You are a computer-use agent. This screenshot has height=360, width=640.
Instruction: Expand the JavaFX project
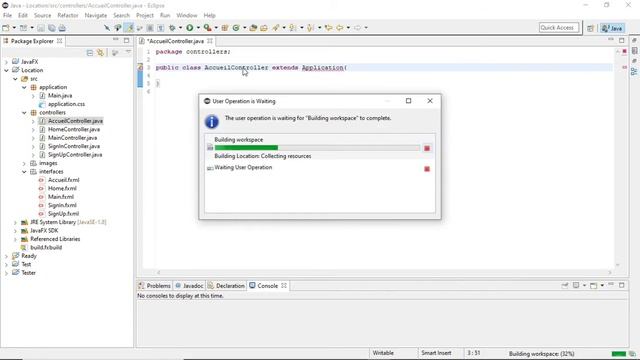point(6,62)
